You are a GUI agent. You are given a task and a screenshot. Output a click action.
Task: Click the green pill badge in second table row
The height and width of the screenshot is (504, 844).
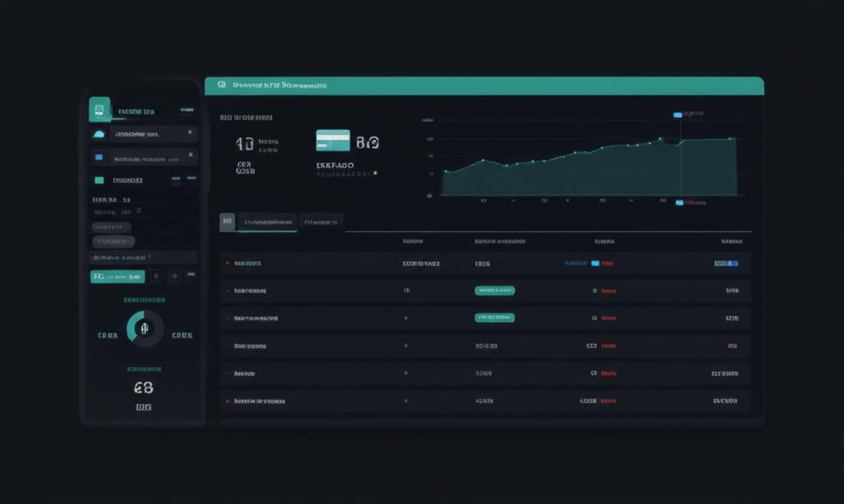click(x=495, y=291)
